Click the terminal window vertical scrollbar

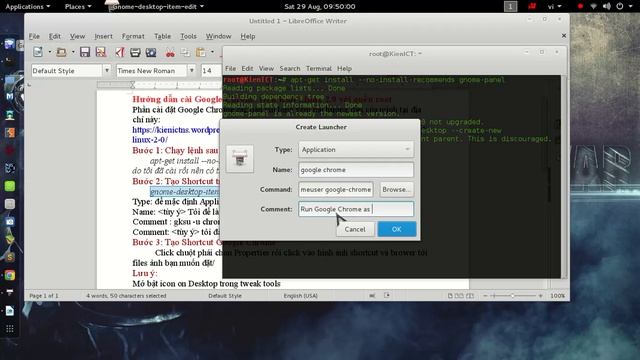click(x=564, y=176)
